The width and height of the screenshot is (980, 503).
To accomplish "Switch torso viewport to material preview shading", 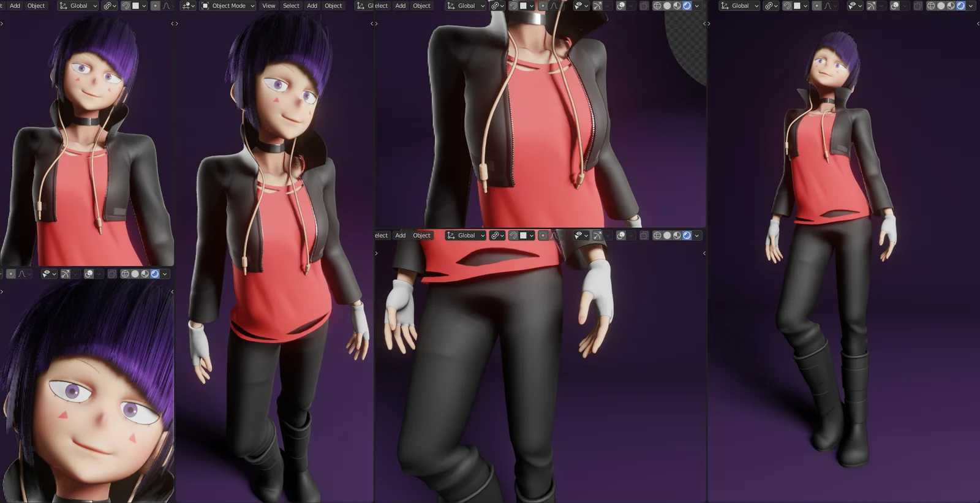I will pos(677,6).
